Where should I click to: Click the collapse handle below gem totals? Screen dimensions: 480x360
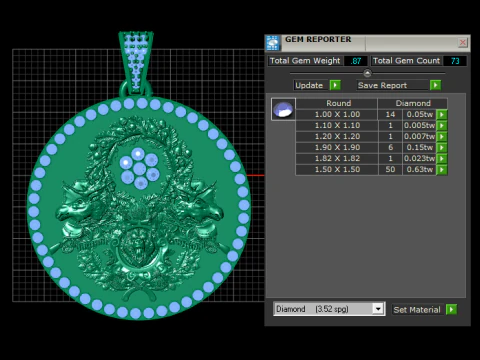pyautogui.click(x=367, y=73)
